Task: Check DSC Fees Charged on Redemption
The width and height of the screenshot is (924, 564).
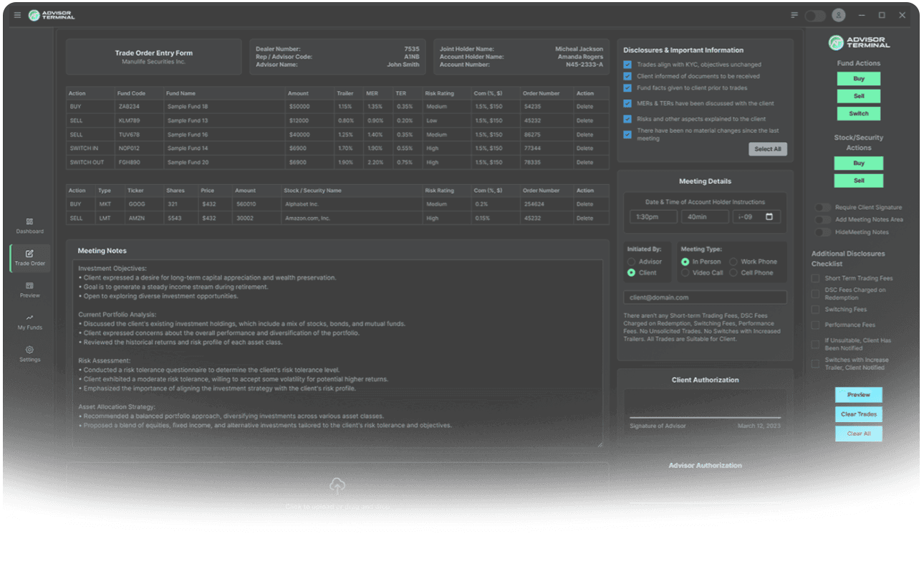Action: click(815, 294)
